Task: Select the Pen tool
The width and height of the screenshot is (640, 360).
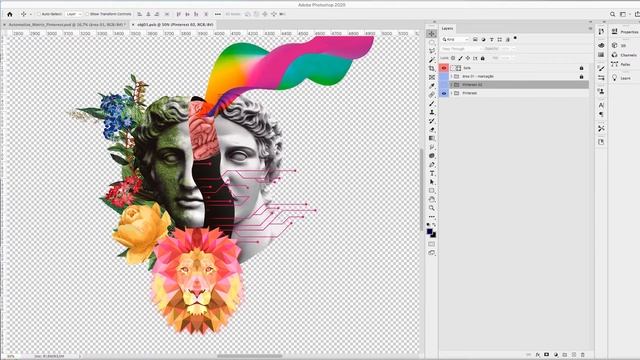Action: [x=432, y=164]
